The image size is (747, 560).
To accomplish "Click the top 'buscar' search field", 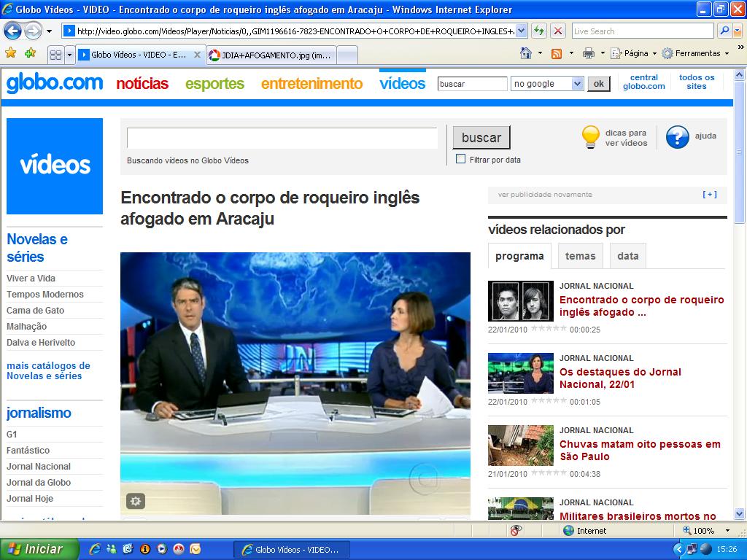I will 472,84.
